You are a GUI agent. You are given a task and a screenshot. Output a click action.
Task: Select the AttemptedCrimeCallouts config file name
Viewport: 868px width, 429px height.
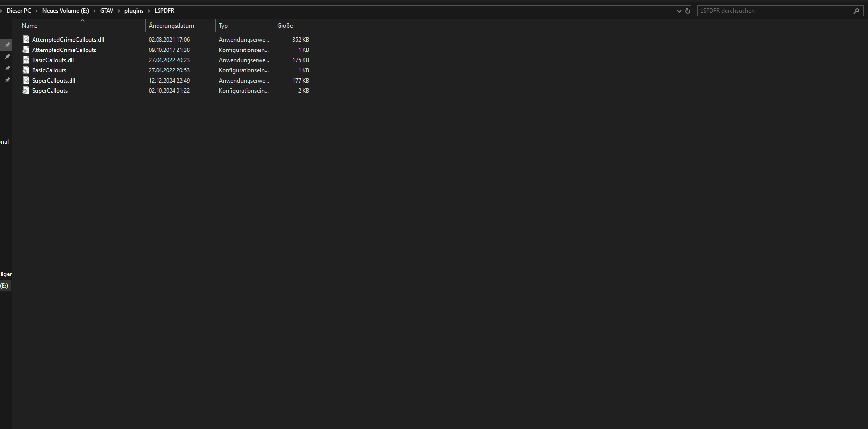click(64, 50)
